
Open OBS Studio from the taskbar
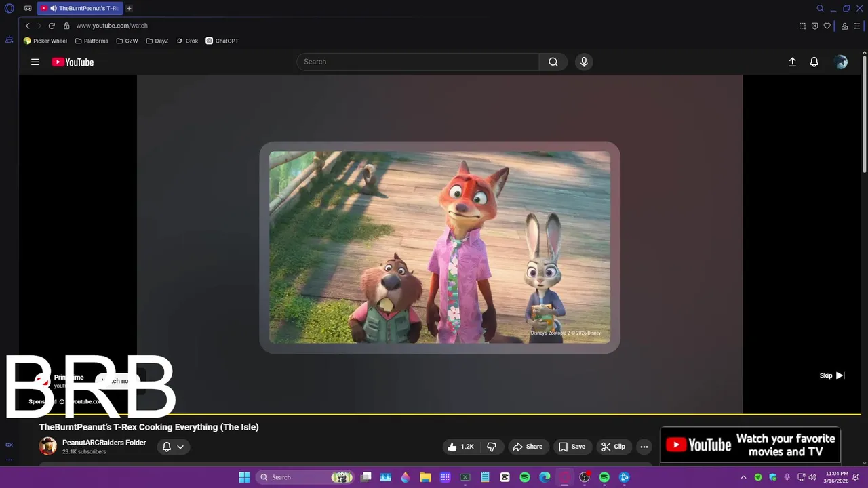click(x=585, y=477)
